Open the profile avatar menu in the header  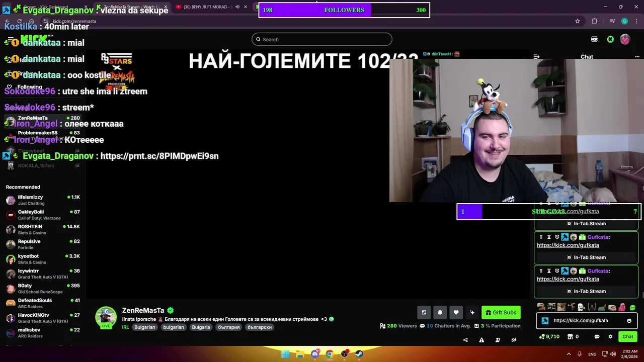coord(625,39)
